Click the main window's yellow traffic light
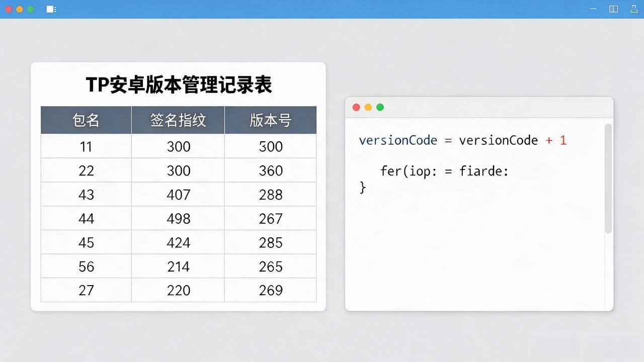The height and width of the screenshot is (362, 644). (20, 9)
